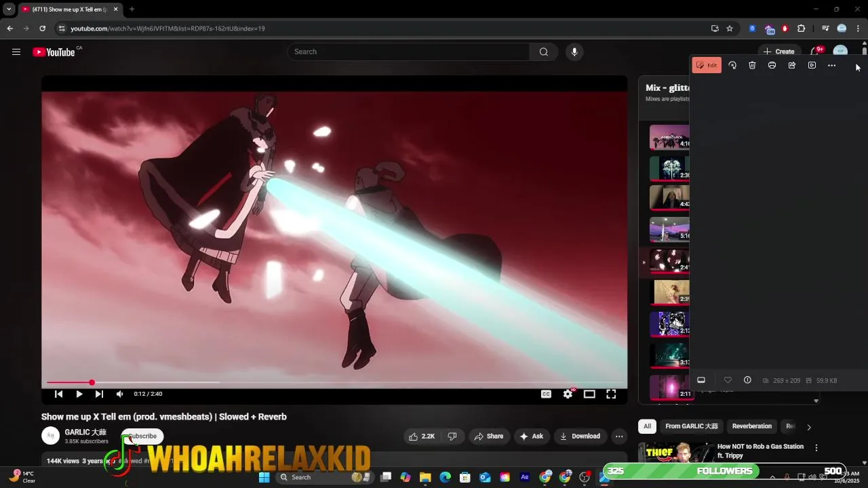The image size is (868, 488).
Task: Download this video
Action: coord(580,436)
